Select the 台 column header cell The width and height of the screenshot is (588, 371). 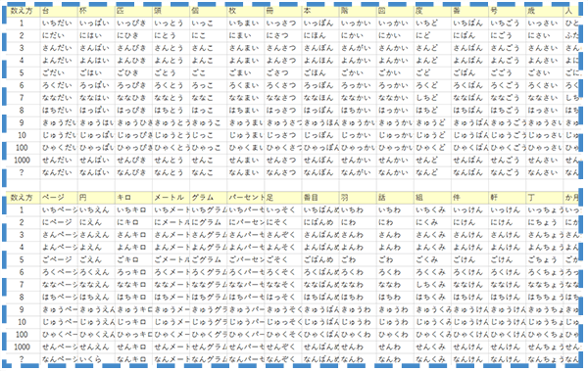tap(59, 11)
